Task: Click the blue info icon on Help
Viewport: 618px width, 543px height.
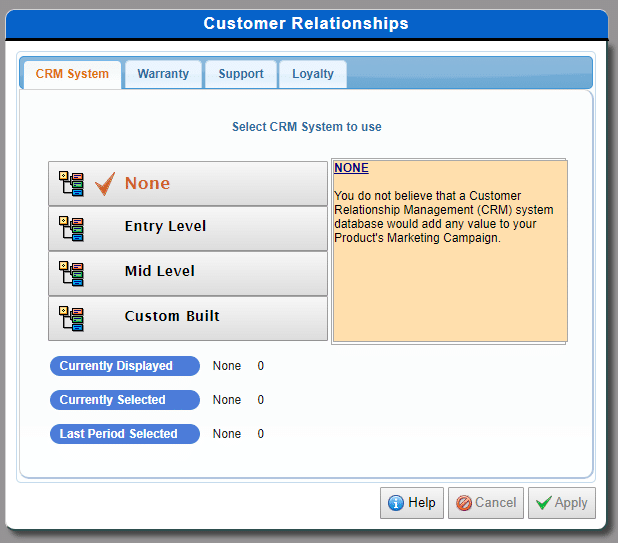Action: [395, 503]
